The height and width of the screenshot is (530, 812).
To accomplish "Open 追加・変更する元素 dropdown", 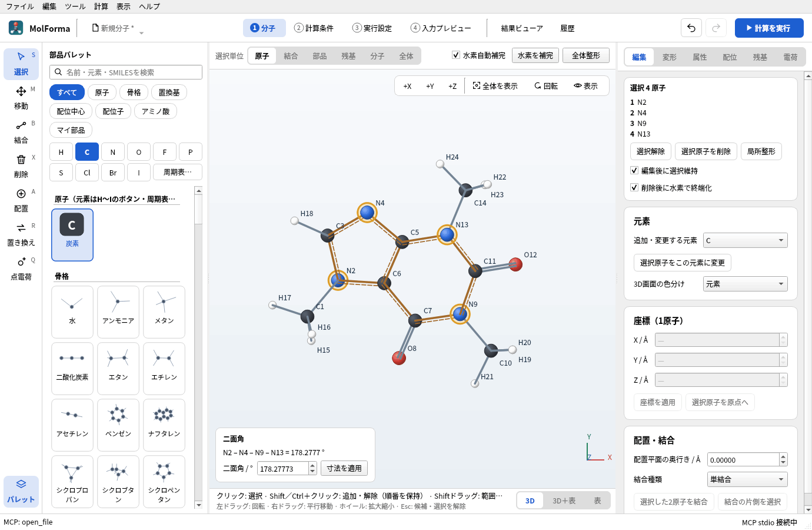I will (746, 240).
